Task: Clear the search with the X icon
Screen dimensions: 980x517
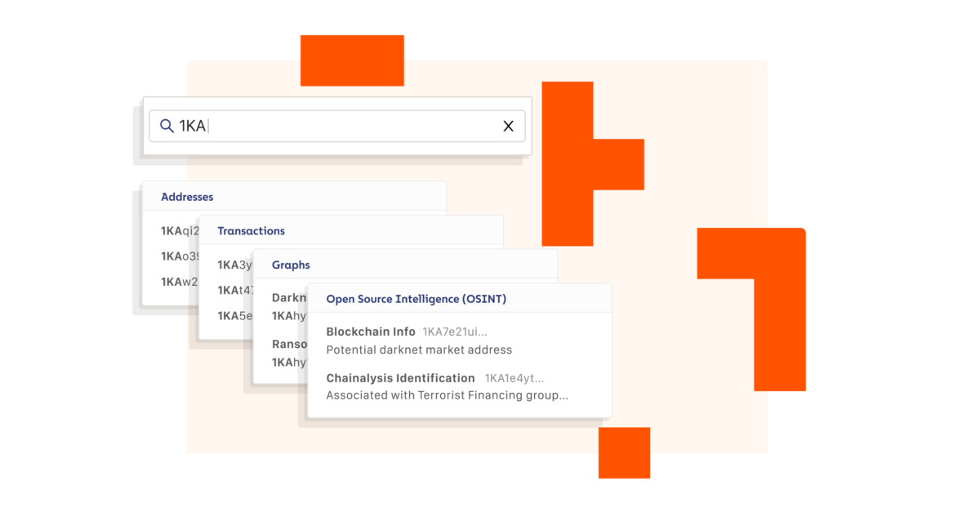Action: pyautogui.click(x=508, y=126)
